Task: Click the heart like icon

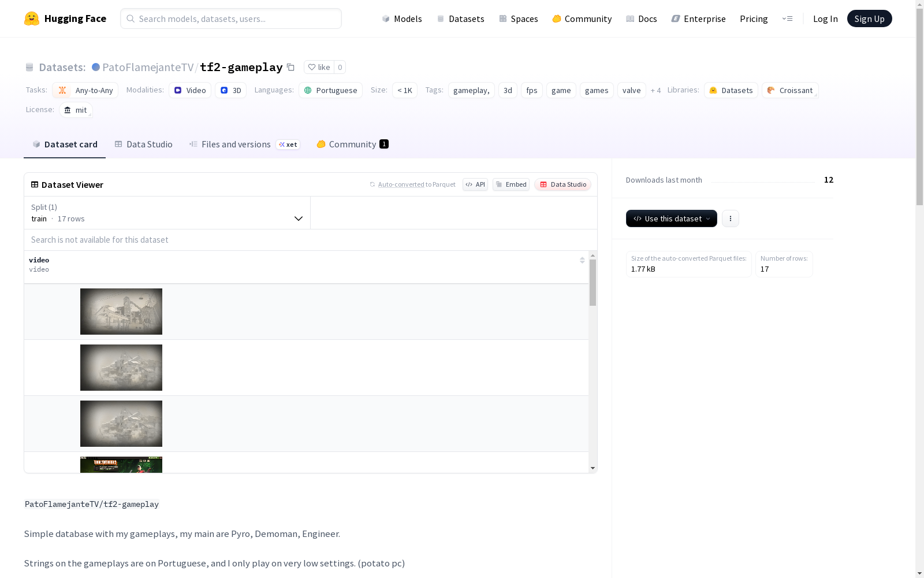Action: pyautogui.click(x=312, y=67)
